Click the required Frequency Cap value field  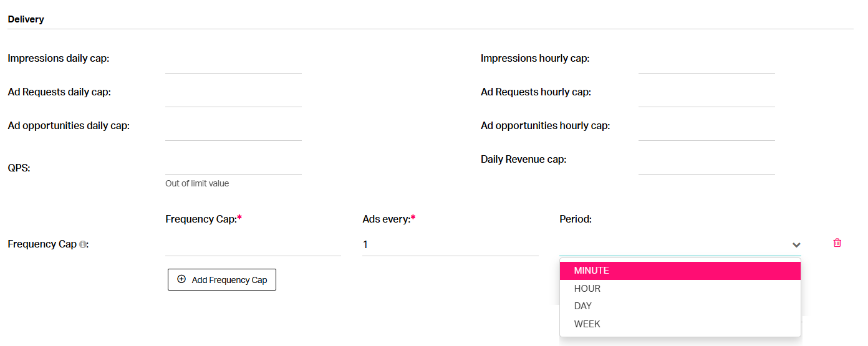pos(253,244)
